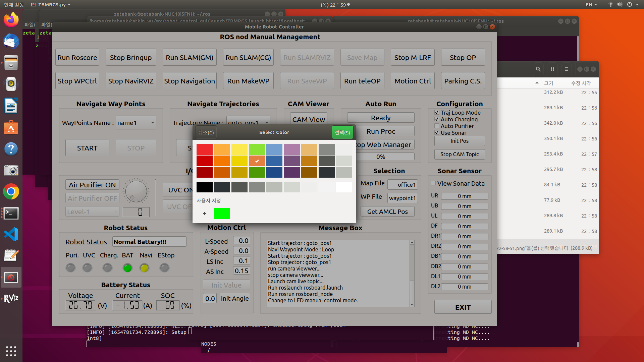Disable the Traj Loop Mode checkbox
Image resolution: width=644 pixels, height=362 pixels.
tap(437, 113)
